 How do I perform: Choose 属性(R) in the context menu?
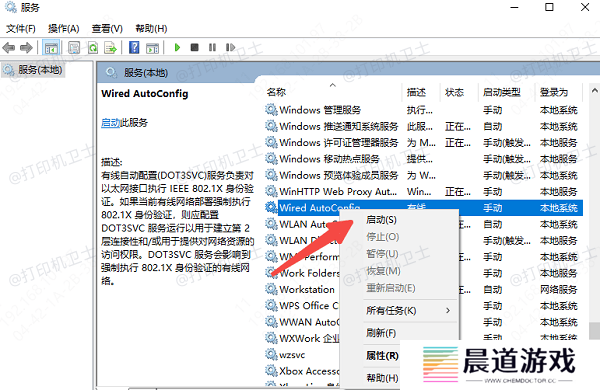tap(382, 356)
